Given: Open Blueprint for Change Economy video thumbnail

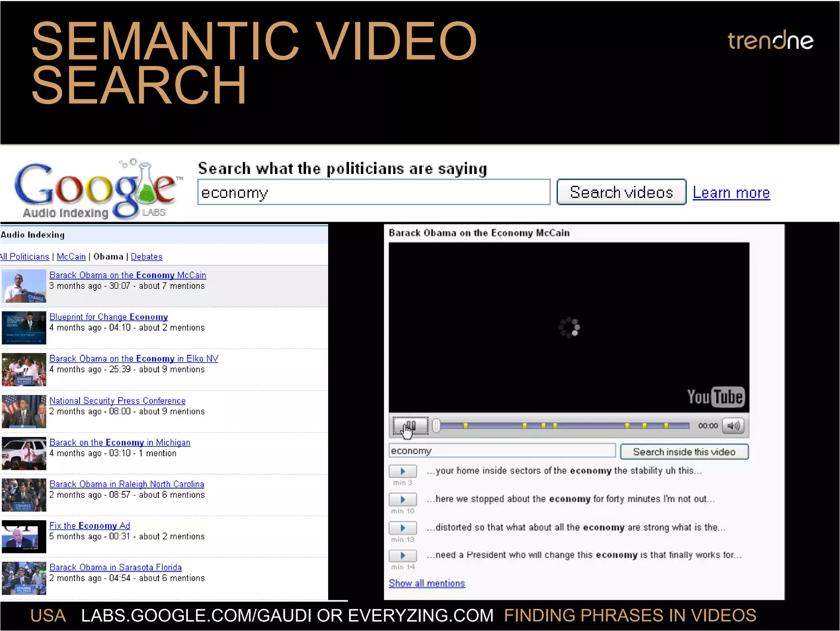Looking at the screenshot, I should click(x=24, y=328).
